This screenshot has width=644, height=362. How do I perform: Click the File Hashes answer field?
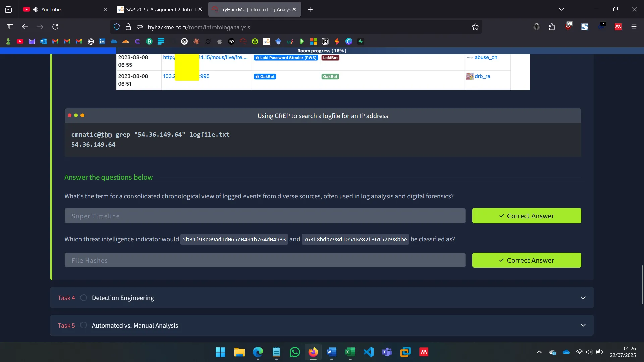point(265,260)
